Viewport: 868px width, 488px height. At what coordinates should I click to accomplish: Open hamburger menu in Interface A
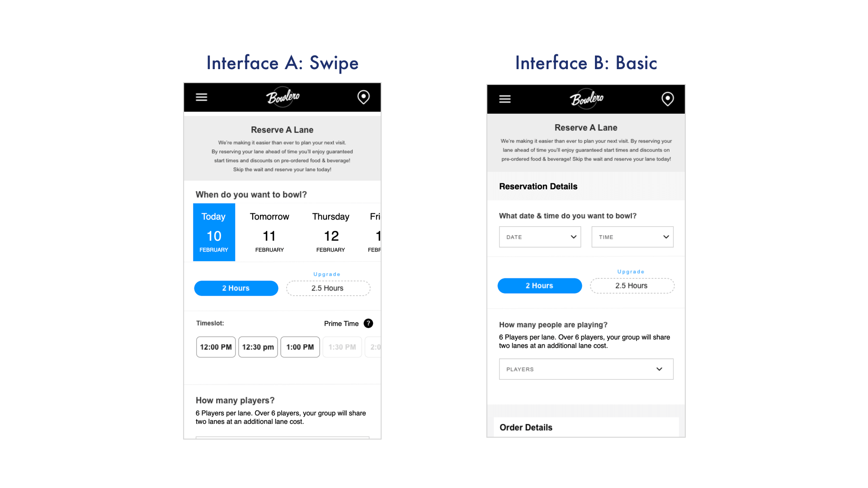pos(201,97)
